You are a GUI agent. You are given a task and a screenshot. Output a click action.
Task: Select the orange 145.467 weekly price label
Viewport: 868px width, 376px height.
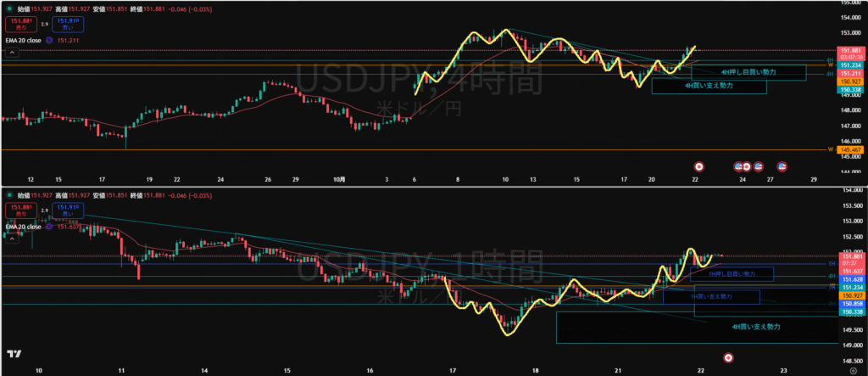[x=850, y=150]
